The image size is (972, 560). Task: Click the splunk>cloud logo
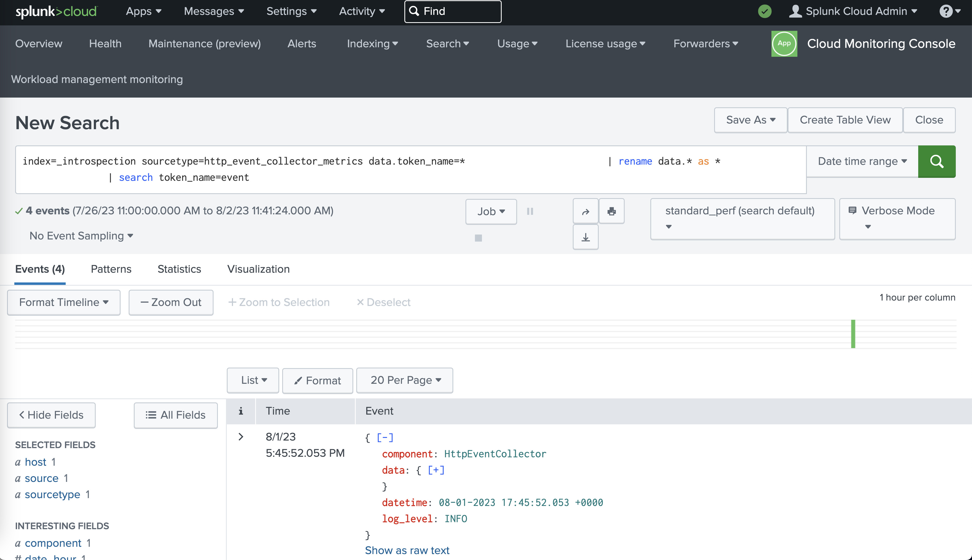(x=56, y=12)
